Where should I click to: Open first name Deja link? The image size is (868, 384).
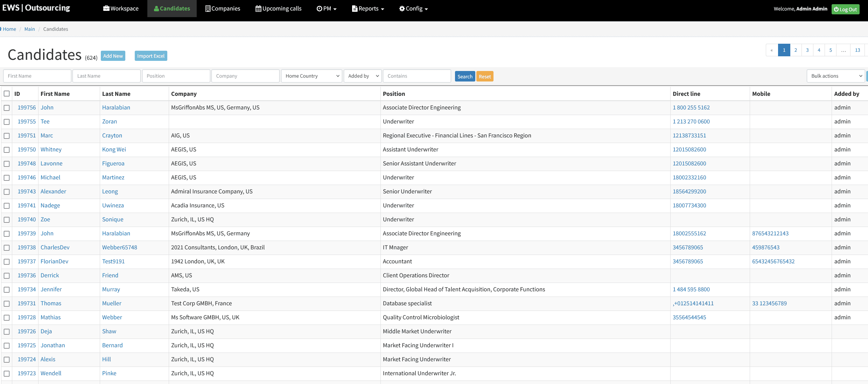[x=46, y=331]
